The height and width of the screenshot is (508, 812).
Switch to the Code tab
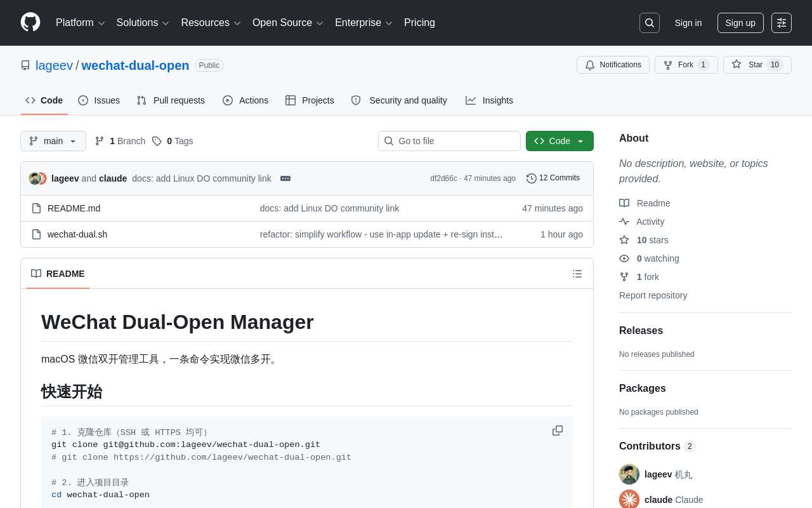click(44, 100)
